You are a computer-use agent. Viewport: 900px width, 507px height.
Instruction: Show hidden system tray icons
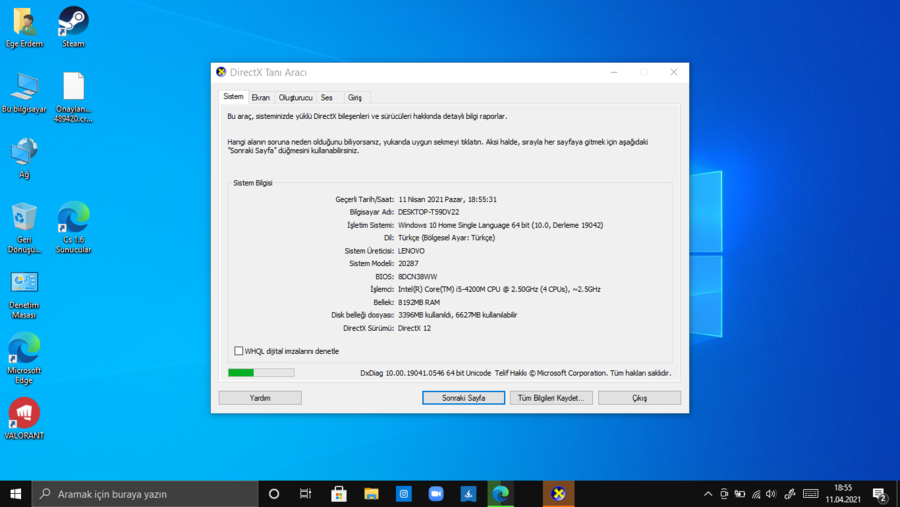point(708,494)
